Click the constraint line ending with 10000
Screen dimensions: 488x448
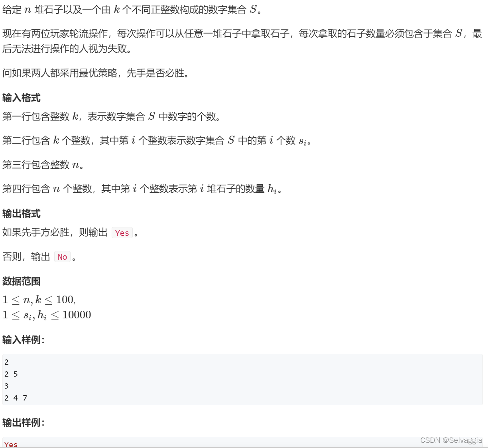[x=47, y=315]
